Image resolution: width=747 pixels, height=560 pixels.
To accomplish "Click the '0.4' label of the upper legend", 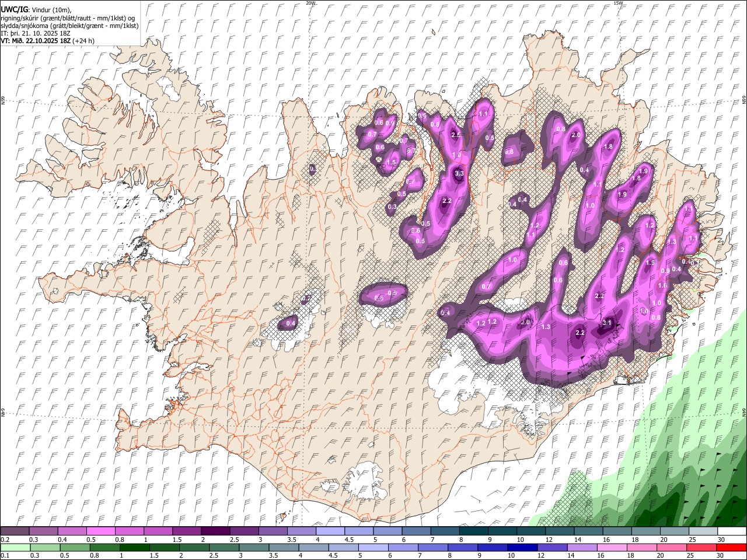I will tap(62, 540).
